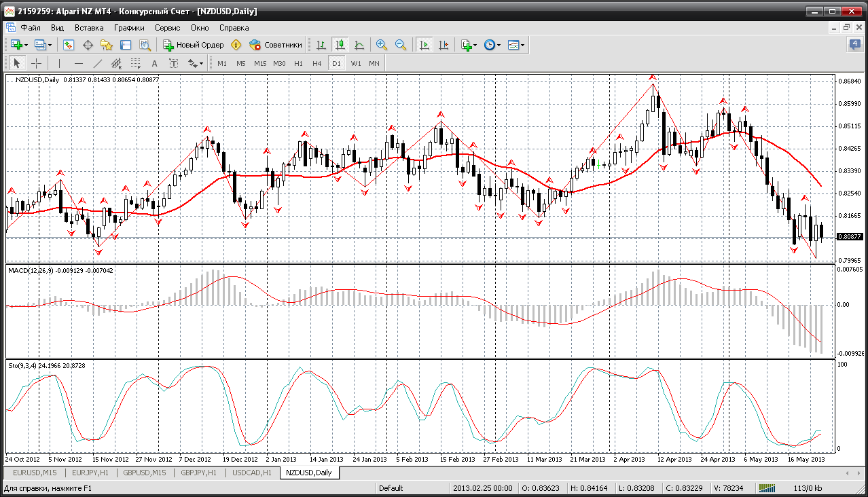The width and height of the screenshot is (868, 497).
Task: Click the Новый Ордер button
Action: (x=194, y=45)
